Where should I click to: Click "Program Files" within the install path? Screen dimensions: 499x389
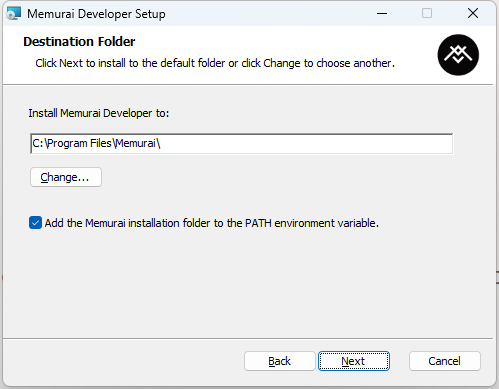[x=79, y=144]
